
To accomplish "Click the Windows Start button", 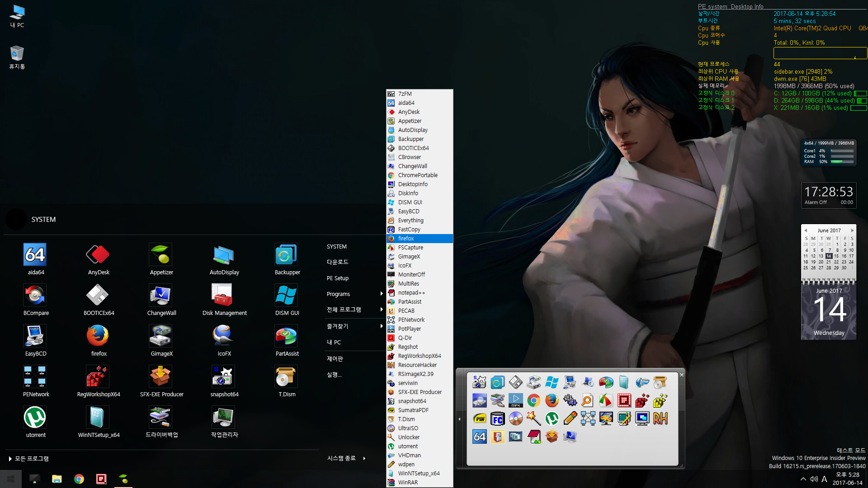I will 11,479.
